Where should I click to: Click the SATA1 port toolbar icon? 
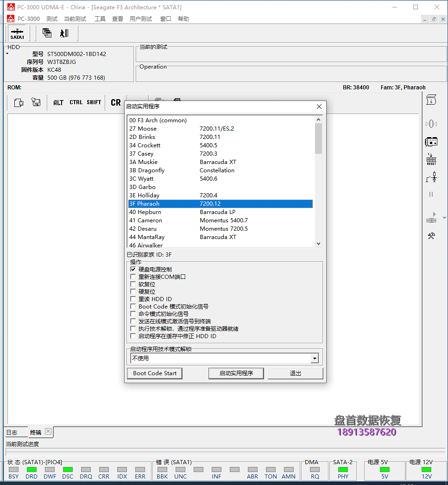coord(17,34)
